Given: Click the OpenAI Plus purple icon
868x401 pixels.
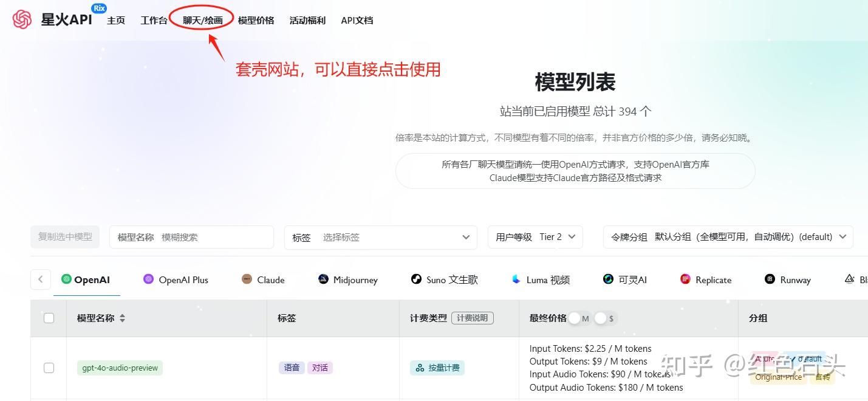Looking at the screenshot, I should coord(148,279).
